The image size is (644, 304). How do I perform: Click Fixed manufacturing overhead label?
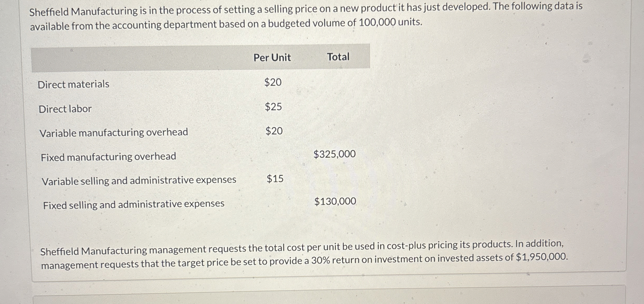[x=108, y=157]
